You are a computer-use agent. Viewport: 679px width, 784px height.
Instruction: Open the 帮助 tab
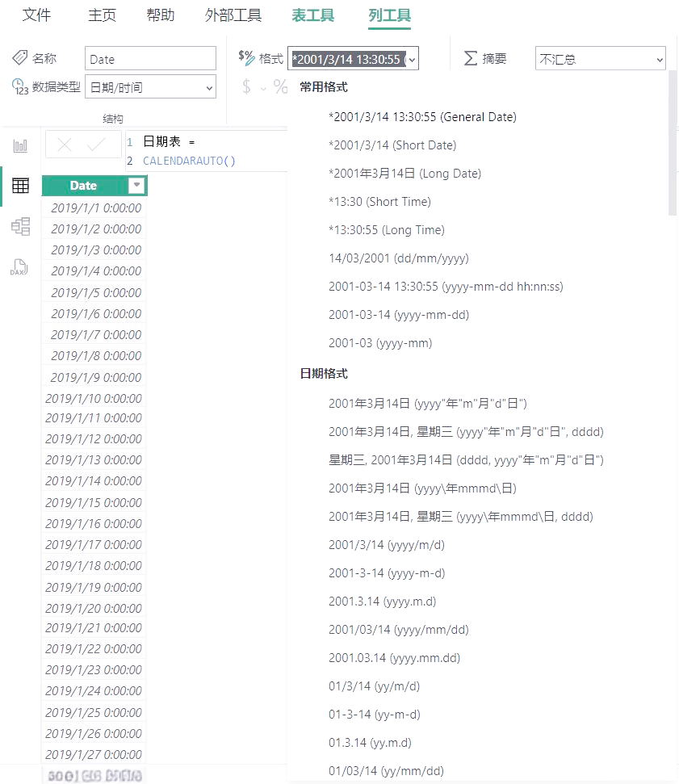(161, 15)
